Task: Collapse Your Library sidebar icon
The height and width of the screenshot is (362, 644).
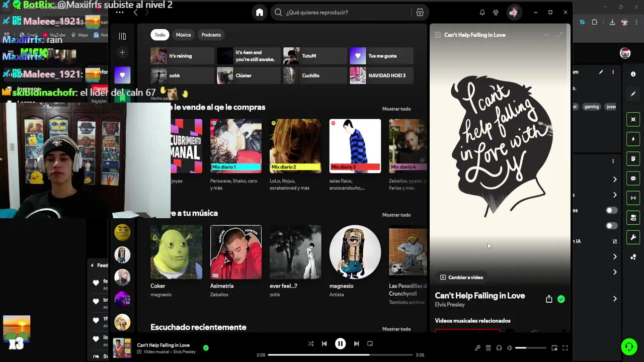Action: tap(122, 36)
